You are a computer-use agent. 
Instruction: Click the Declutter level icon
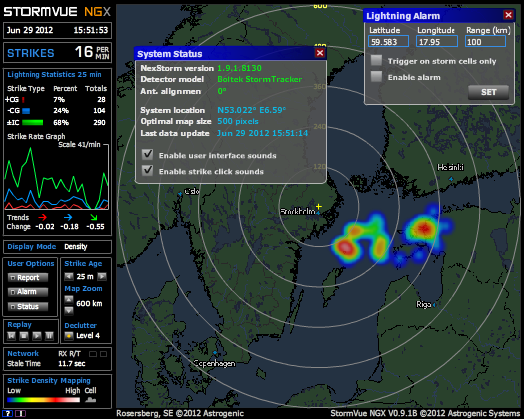point(69,336)
